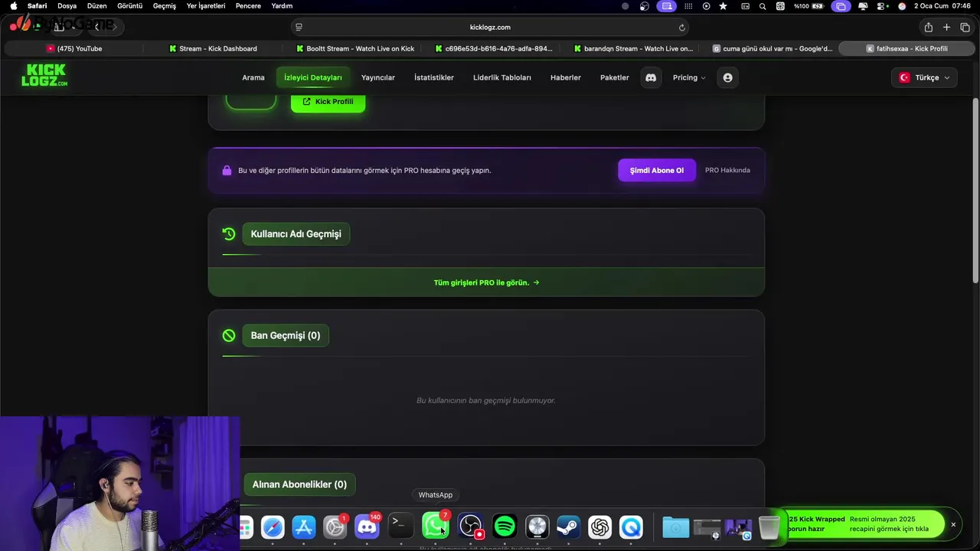Click the kicklogz.com address bar
The height and width of the screenshot is (551, 980).
[490, 28]
